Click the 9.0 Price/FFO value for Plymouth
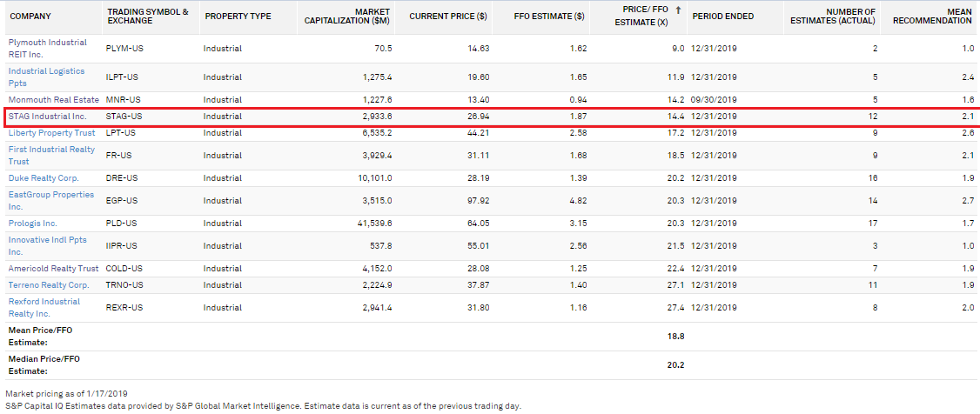Image resolution: width=980 pixels, height=414 pixels. coord(679,48)
